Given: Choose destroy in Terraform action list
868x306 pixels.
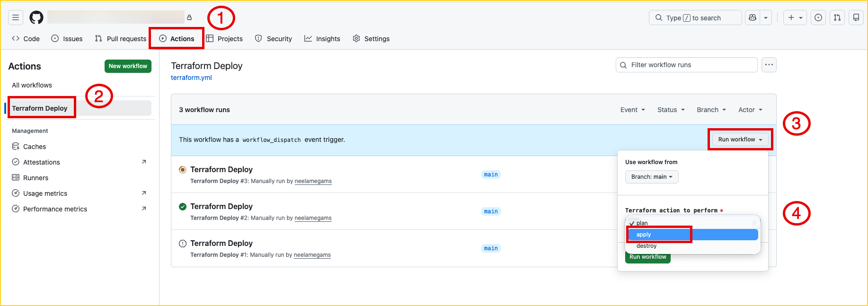Looking at the screenshot, I should (x=693, y=246).
